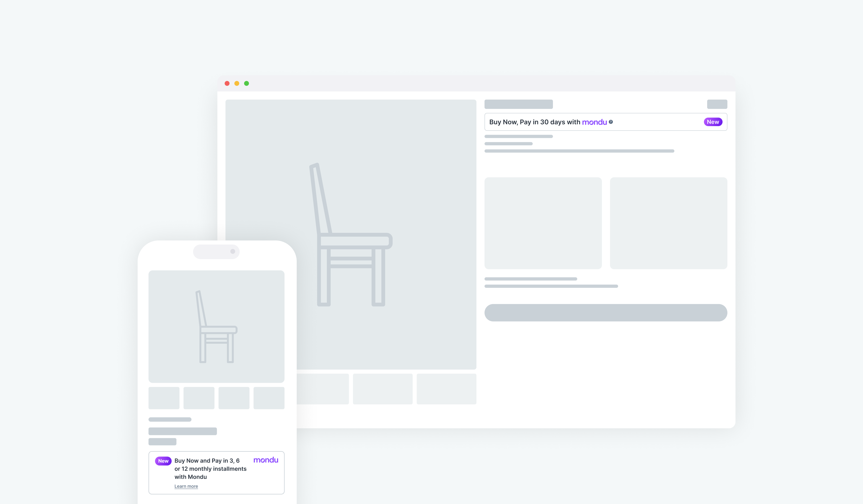Tap the chair product image on the phone
This screenshot has height=504, width=863.
point(216,326)
